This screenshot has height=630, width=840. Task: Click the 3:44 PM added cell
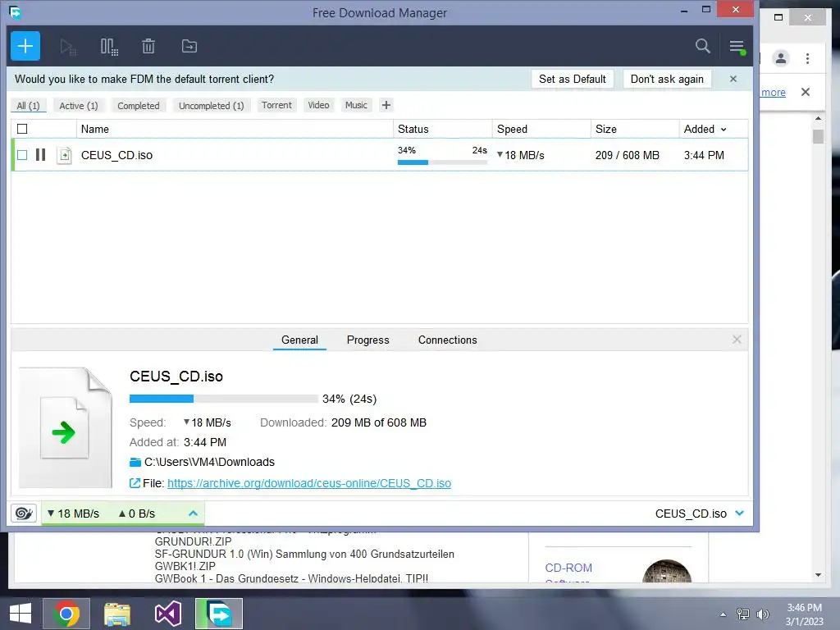[704, 155]
